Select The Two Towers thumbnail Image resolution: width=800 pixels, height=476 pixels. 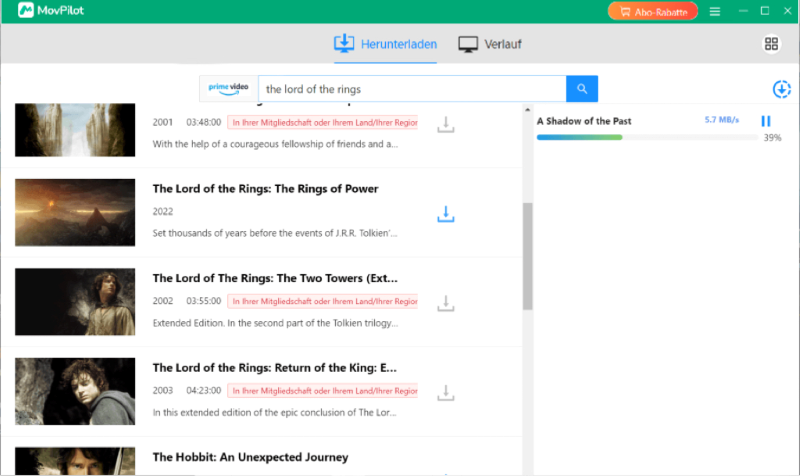pos(75,302)
